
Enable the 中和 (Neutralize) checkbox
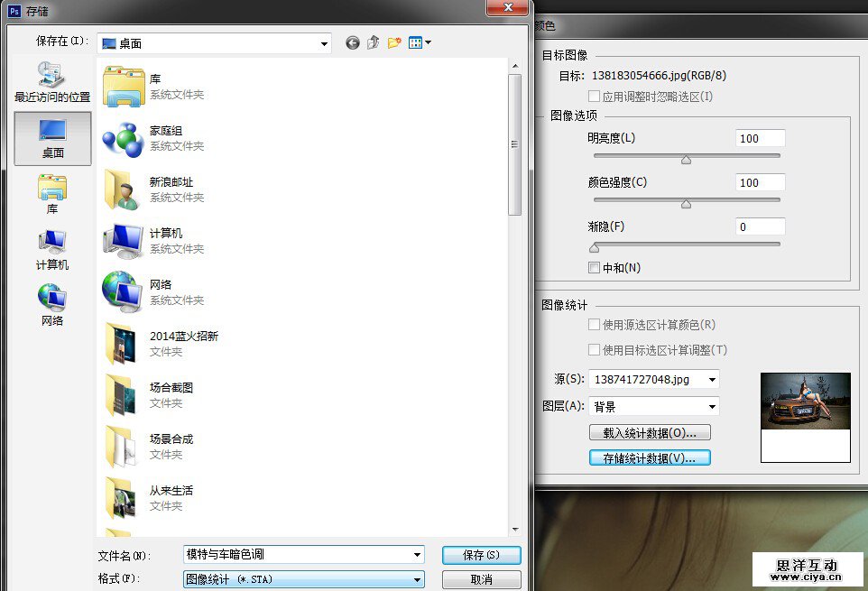pos(594,268)
